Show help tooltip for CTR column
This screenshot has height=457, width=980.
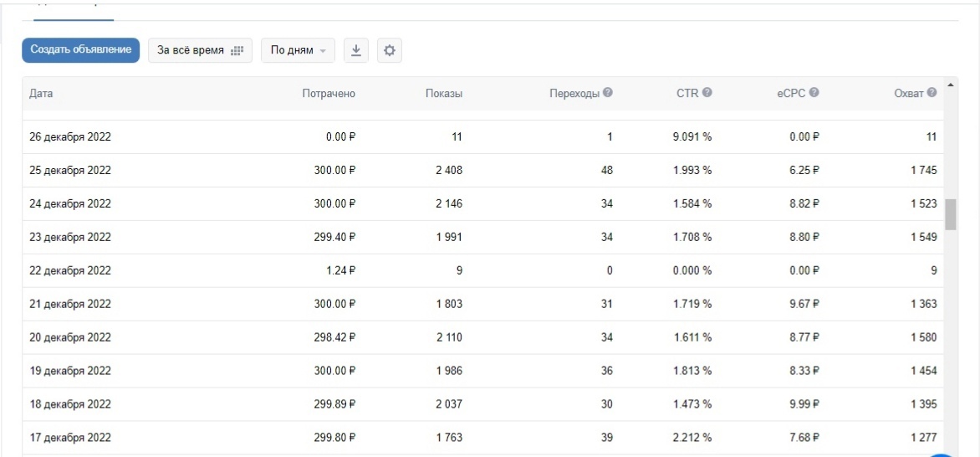(x=707, y=93)
